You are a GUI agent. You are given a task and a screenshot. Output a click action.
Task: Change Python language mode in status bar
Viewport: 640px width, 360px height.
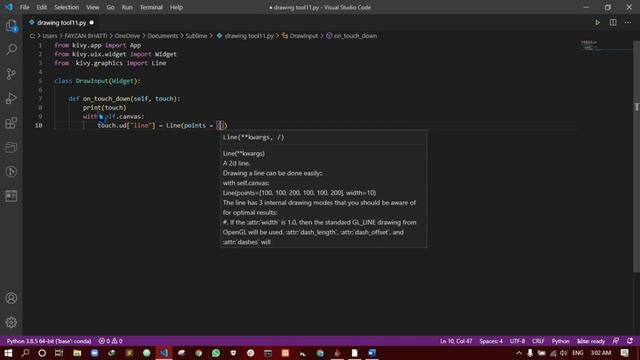pos(560,341)
